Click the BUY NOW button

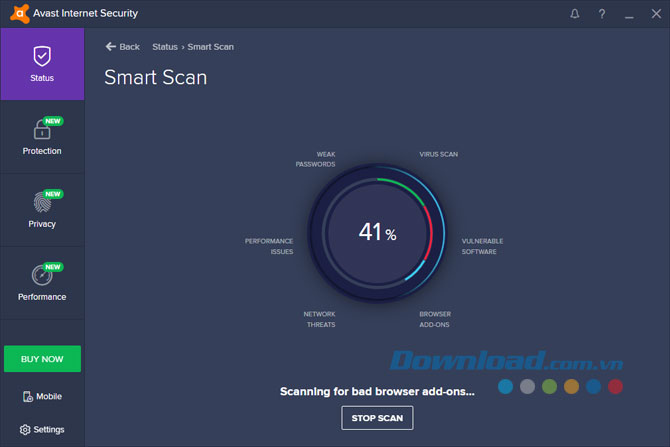pyautogui.click(x=42, y=359)
